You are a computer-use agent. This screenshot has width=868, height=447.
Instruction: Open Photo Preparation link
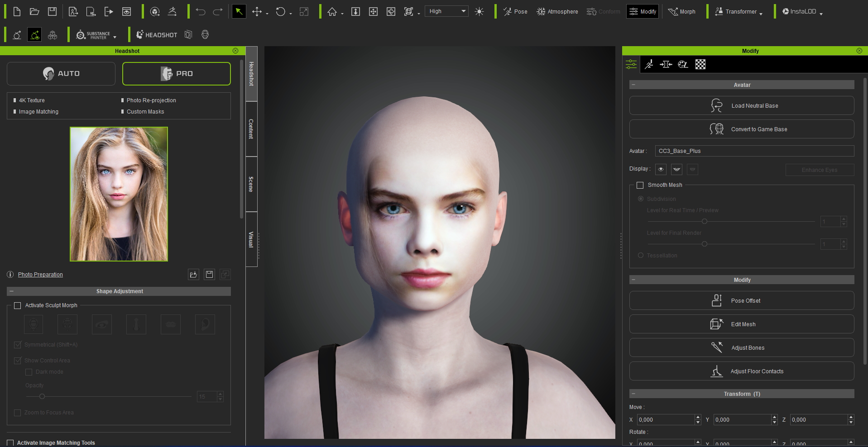click(x=40, y=275)
